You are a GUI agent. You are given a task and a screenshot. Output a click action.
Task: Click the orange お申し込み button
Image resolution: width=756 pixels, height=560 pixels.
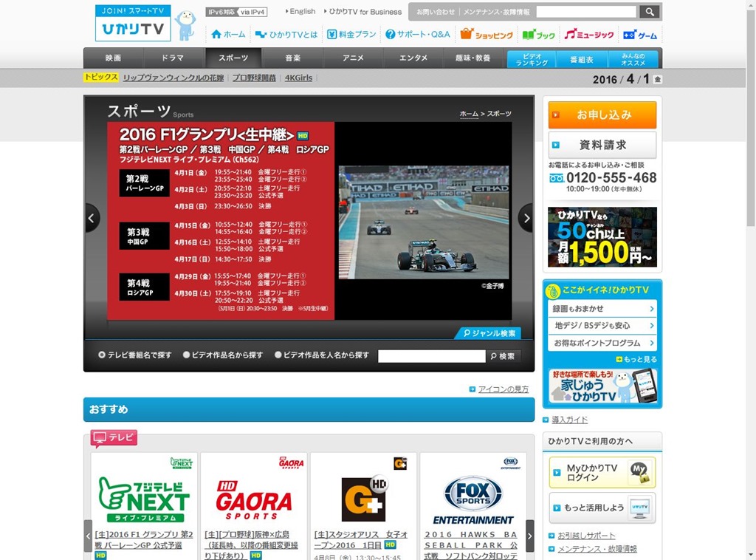click(x=602, y=115)
